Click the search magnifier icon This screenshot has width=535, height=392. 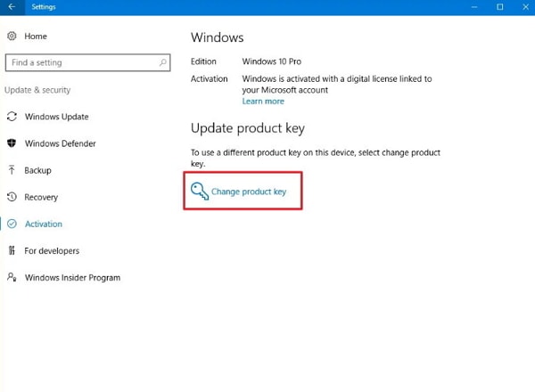point(163,62)
